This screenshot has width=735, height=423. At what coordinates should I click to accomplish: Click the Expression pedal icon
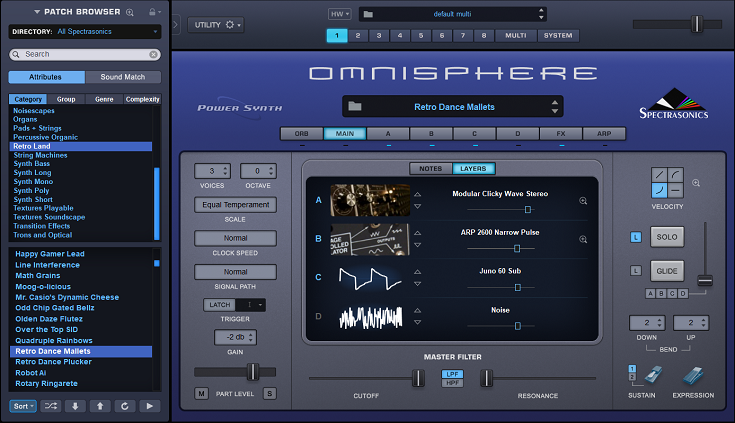click(693, 375)
